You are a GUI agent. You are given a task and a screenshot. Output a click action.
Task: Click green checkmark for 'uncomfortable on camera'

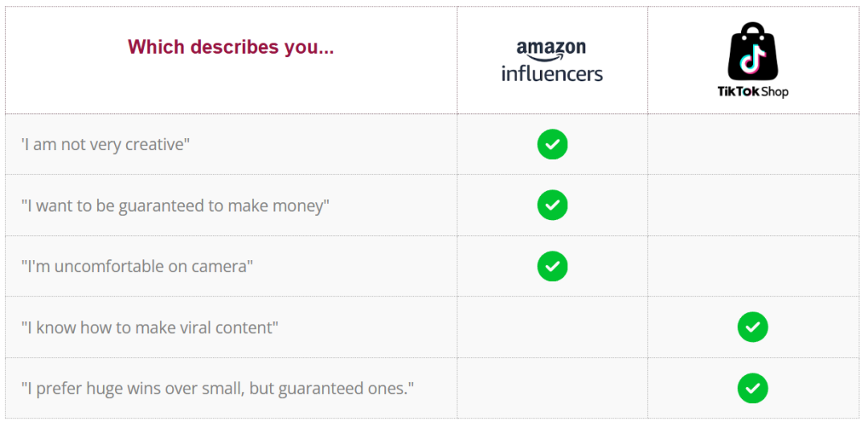coord(552,266)
